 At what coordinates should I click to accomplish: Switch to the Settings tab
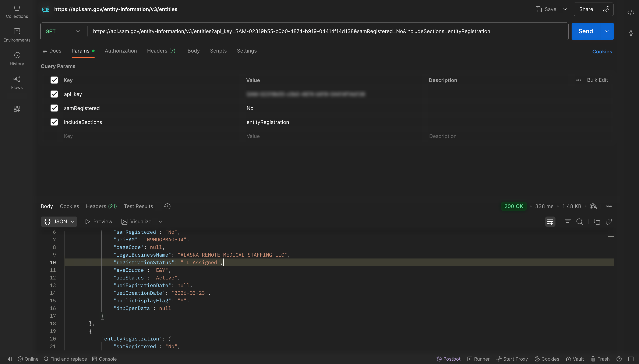[247, 51]
